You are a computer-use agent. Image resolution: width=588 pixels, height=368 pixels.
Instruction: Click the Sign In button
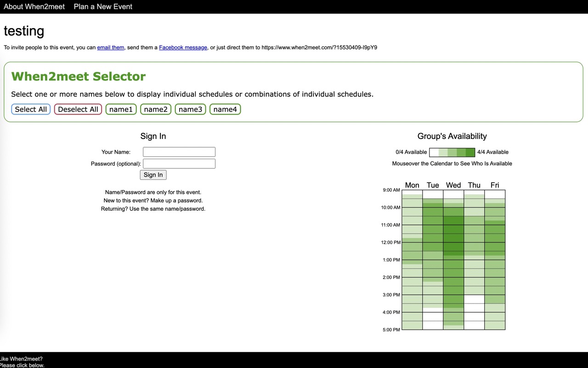pyautogui.click(x=153, y=175)
